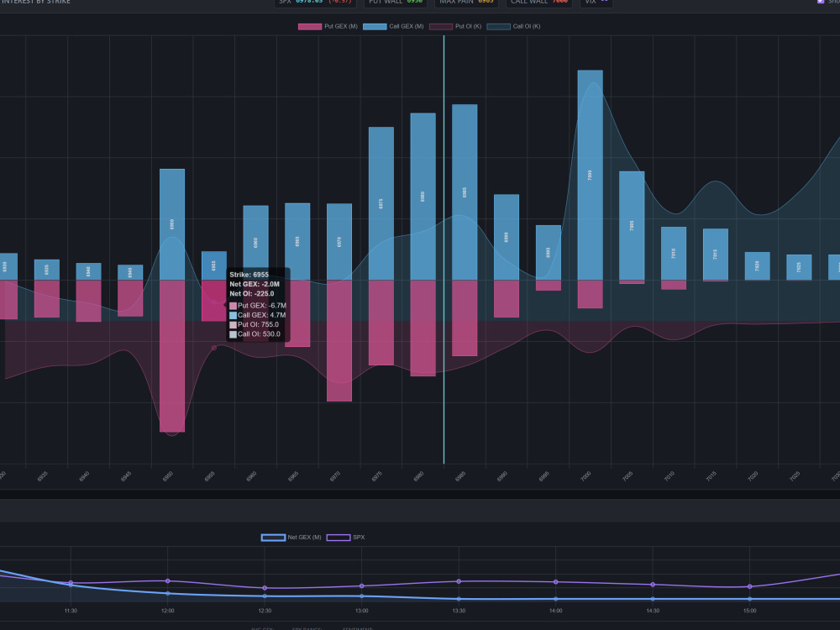Click the blue call bar labeled 6950
Screen dimensions: 840x630
[172, 224]
